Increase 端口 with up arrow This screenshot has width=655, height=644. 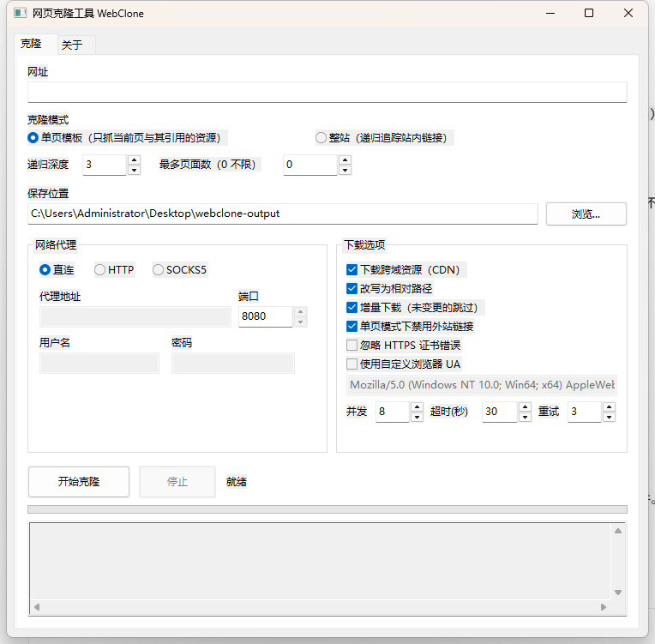click(300, 312)
